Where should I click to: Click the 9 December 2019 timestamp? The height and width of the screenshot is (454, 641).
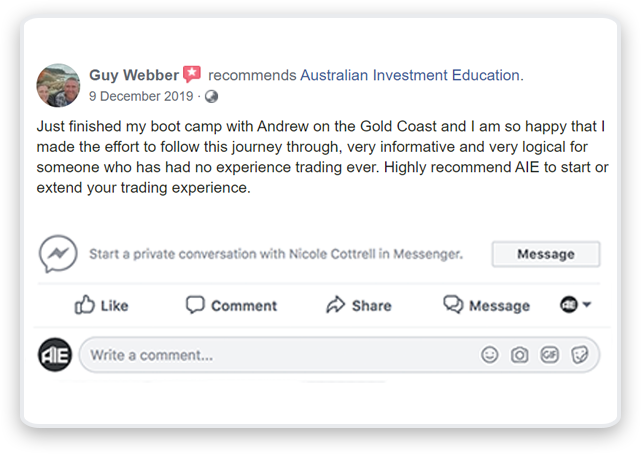pyautogui.click(x=141, y=96)
